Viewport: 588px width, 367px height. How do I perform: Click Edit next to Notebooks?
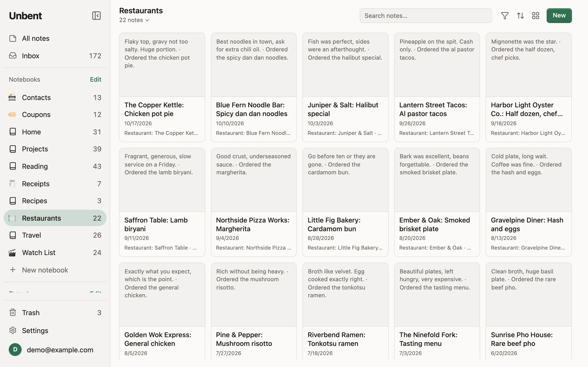click(96, 79)
